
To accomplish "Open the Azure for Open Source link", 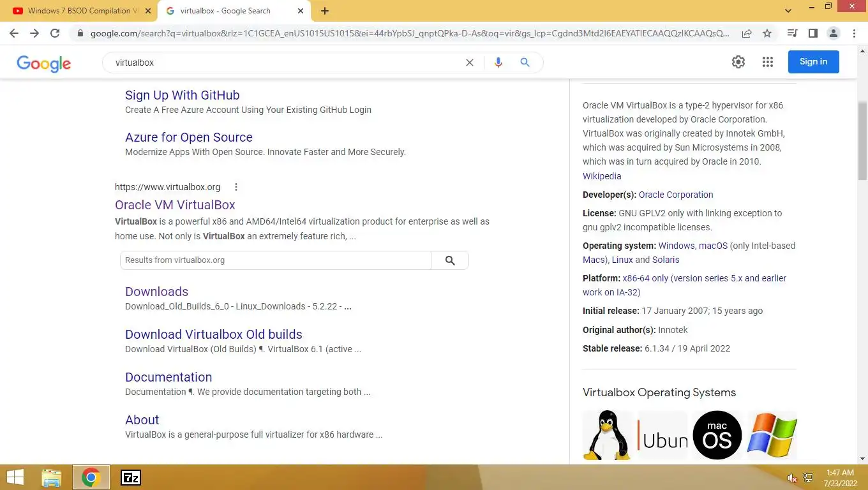I will tap(189, 137).
